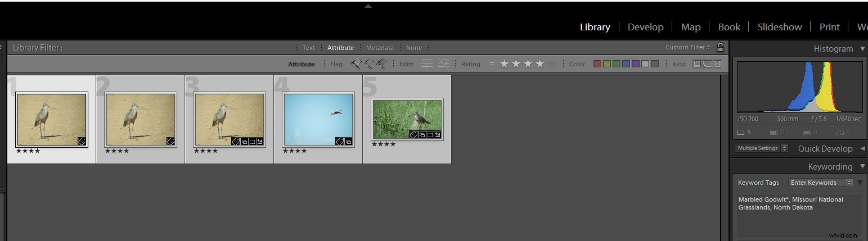Screen dimensions: 868x241
Task: Filter by rejected photos flag icon
Action: click(381, 64)
